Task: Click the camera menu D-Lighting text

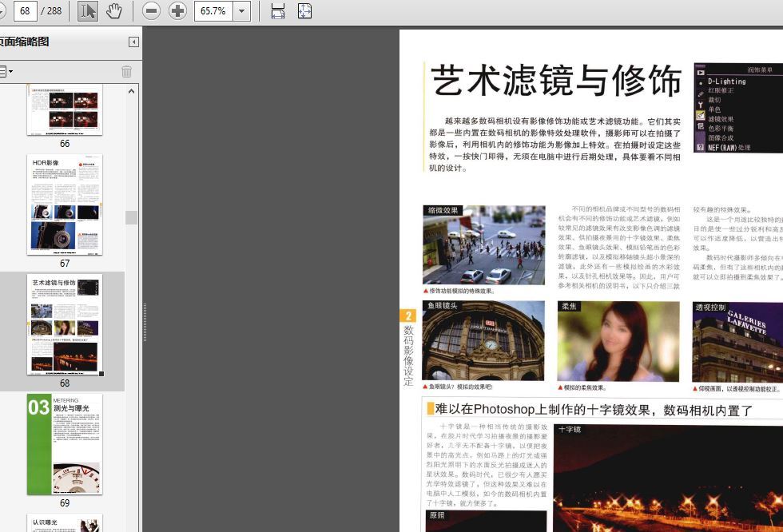Action: tap(726, 81)
